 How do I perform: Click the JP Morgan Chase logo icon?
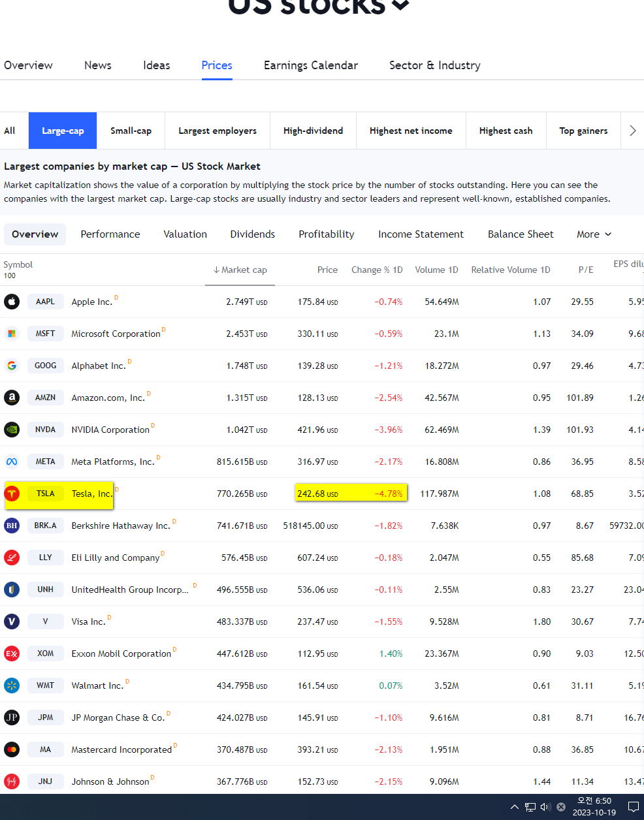tap(12, 717)
